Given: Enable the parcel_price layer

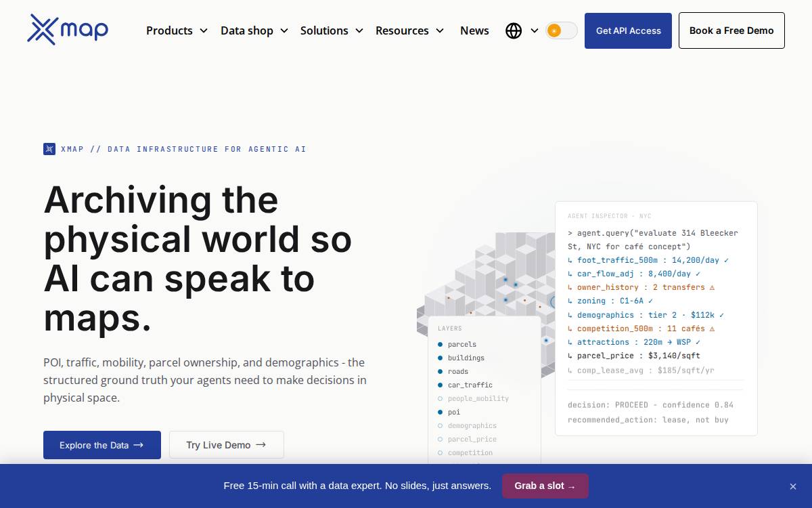Looking at the screenshot, I should 468,439.
